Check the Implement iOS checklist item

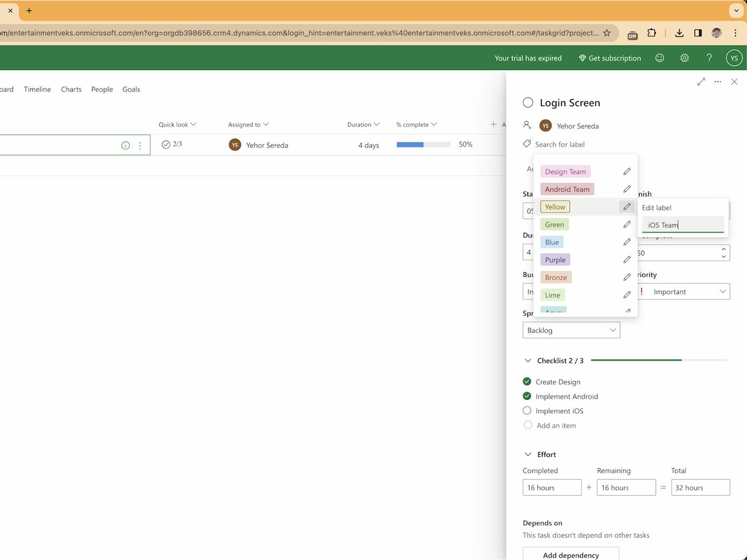527,410
